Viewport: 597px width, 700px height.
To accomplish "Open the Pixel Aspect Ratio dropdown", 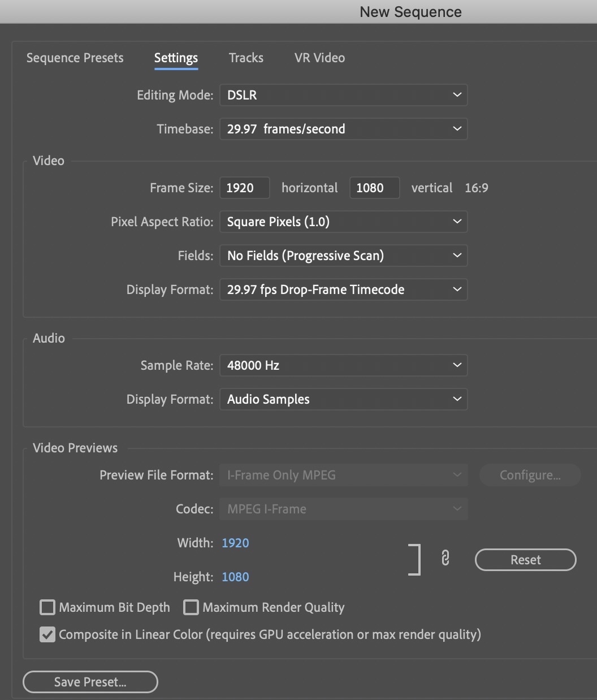I will [344, 222].
